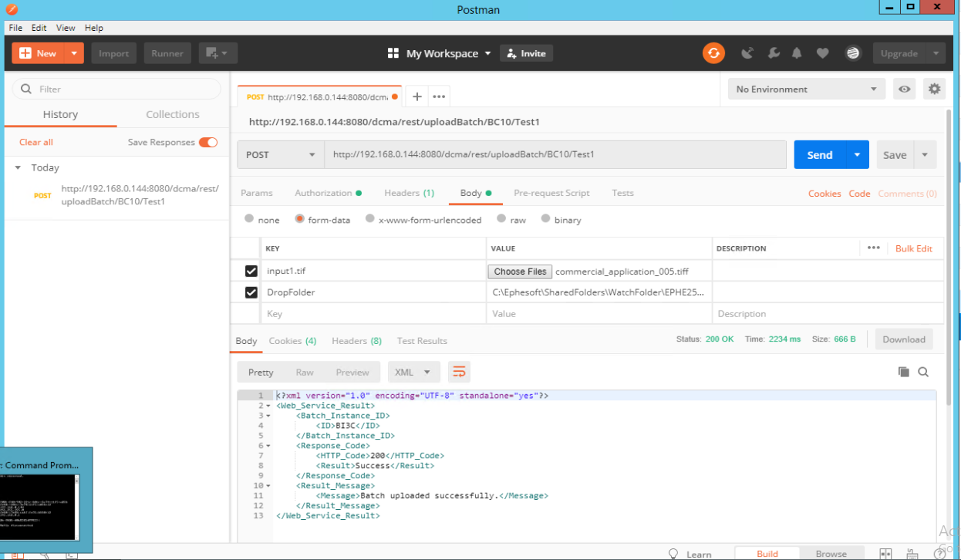Select the raw body radio option
The height and width of the screenshot is (560, 961).
501,219
